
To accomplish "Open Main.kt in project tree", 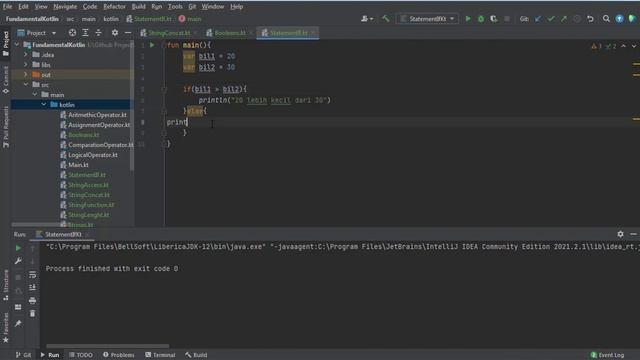I will coord(78,165).
